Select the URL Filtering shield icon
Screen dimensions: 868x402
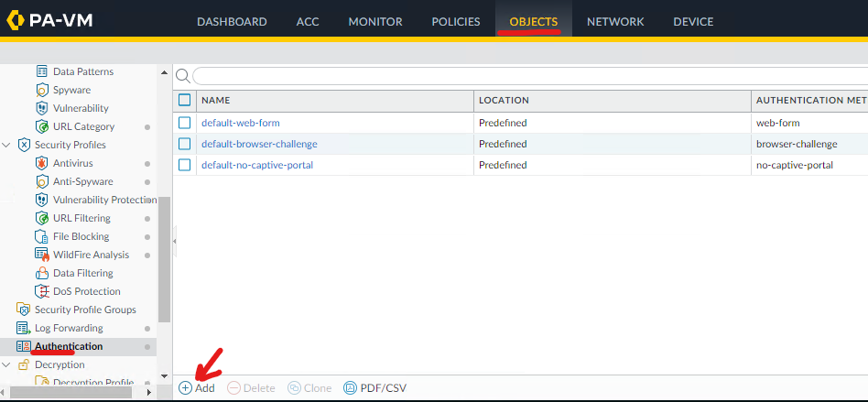[x=41, y=218]
